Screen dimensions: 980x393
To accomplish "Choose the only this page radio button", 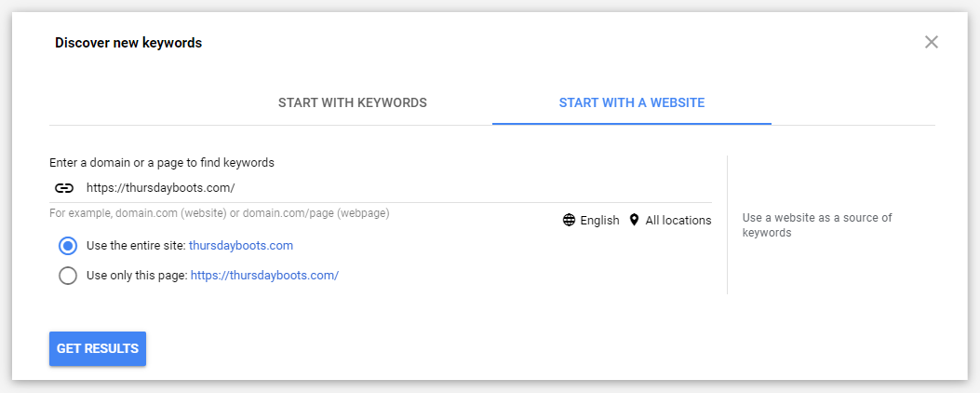I will click(67, 276).
